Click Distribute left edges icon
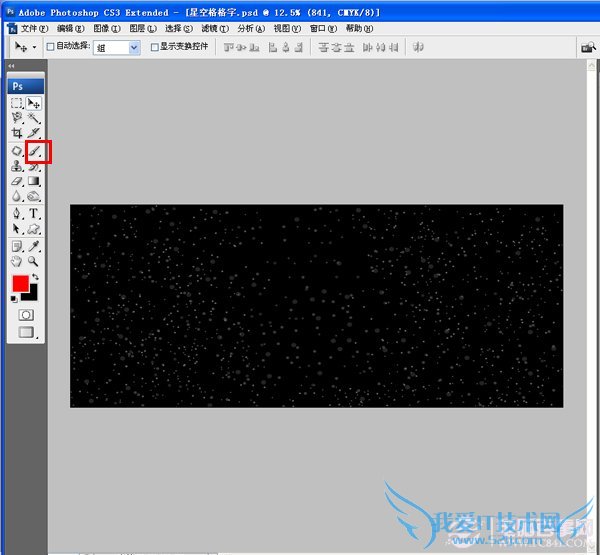600x555 pixels. (x=368, y=47)
